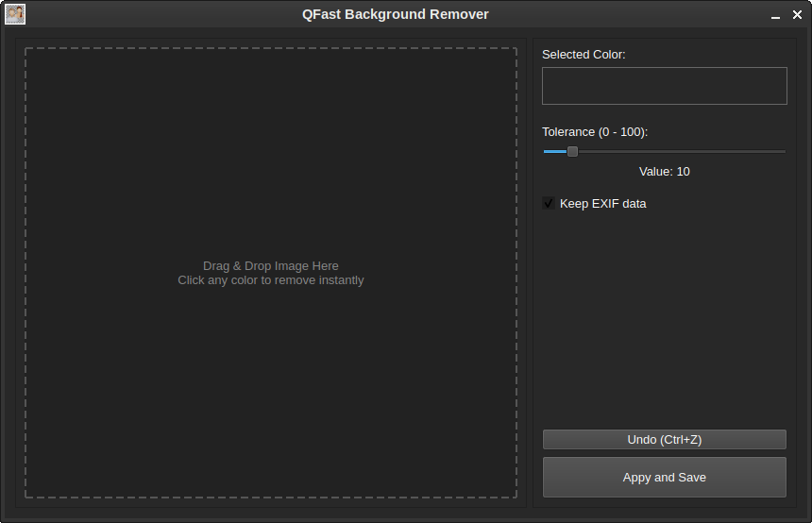This screenshot has width=812, height=523.
Task: Close the QFast Background Remover window
Action: pos(797,15)
